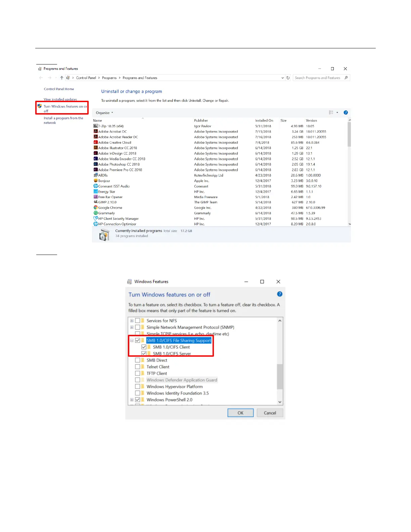Expand the Services for NFS tree node

point(132,321)
